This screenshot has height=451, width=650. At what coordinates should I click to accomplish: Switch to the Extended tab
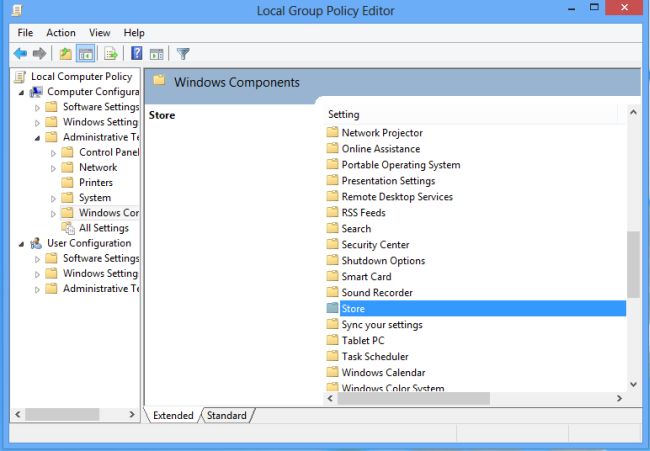click(x=173, y=415)
